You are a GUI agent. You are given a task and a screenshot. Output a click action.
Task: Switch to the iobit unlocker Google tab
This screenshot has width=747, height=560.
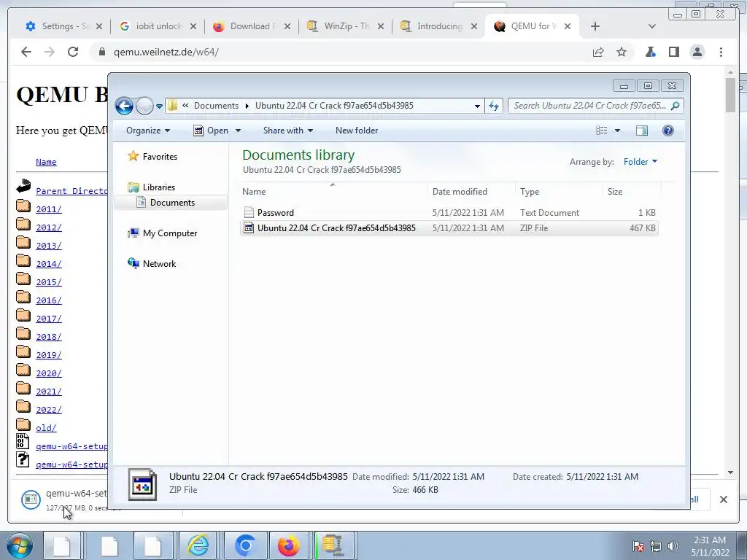[158, 26]
